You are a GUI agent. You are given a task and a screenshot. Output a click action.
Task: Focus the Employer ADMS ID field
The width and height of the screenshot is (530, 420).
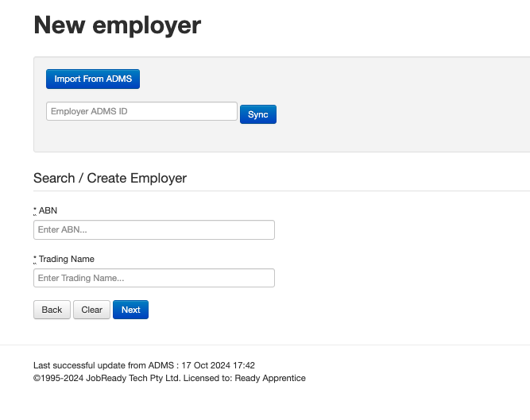coord(141,111)
